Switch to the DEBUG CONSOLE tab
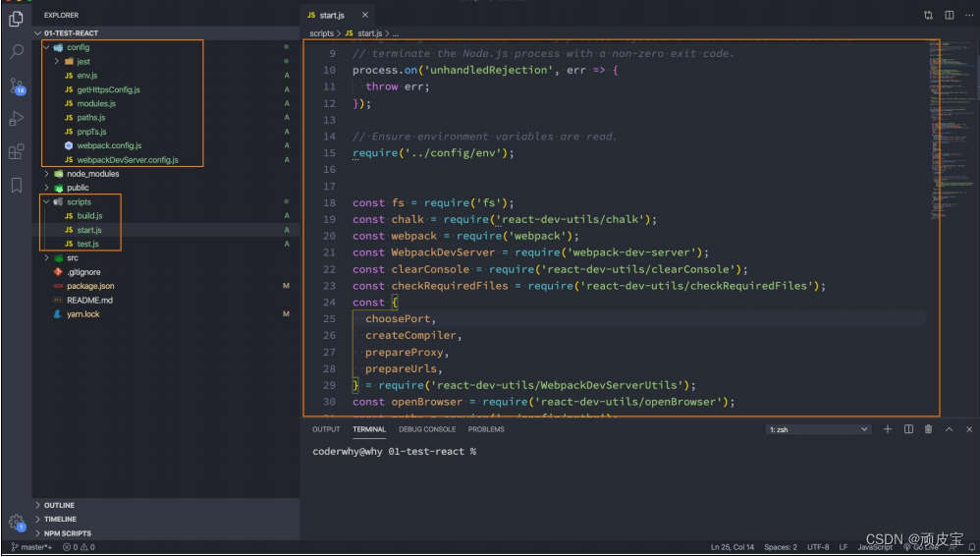This screenshot has width=980, height=557. point(427,429)
